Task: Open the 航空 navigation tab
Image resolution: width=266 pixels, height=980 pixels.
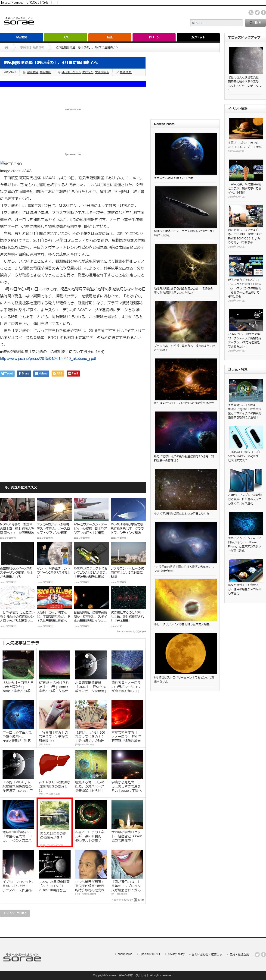Action: 110,37
